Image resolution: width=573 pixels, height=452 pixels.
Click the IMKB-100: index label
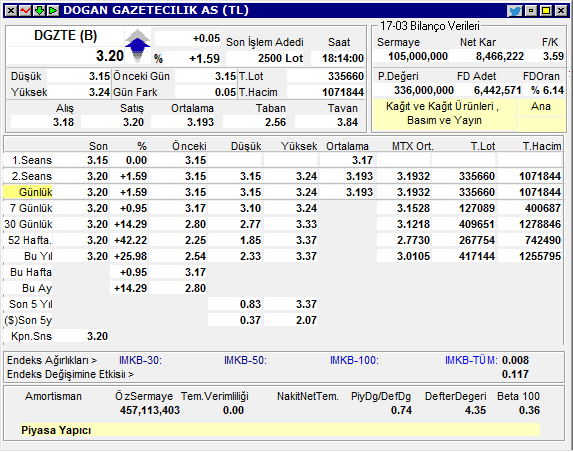[x=354, y=361]
